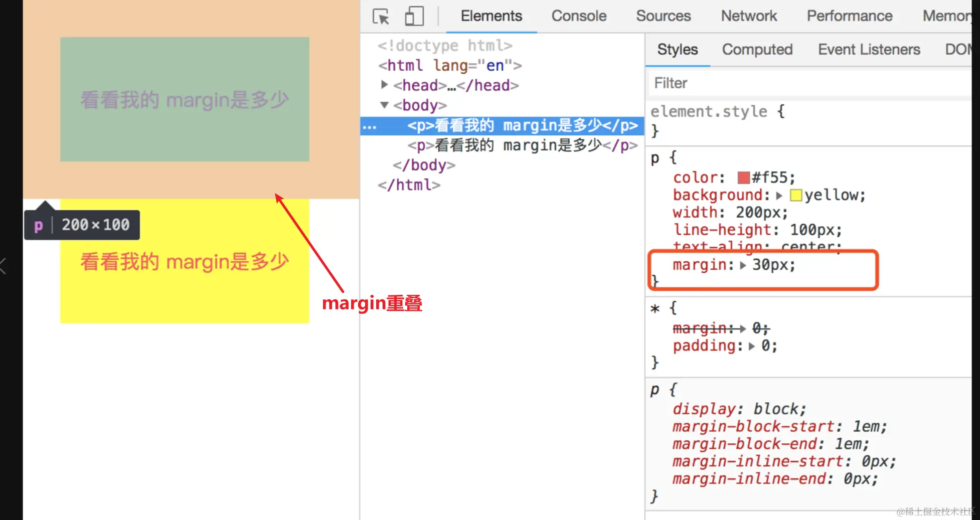Viewport: 980px width, 520px height.
Task: Click the margin-inline-end declaration
Action: coord(775,479)
